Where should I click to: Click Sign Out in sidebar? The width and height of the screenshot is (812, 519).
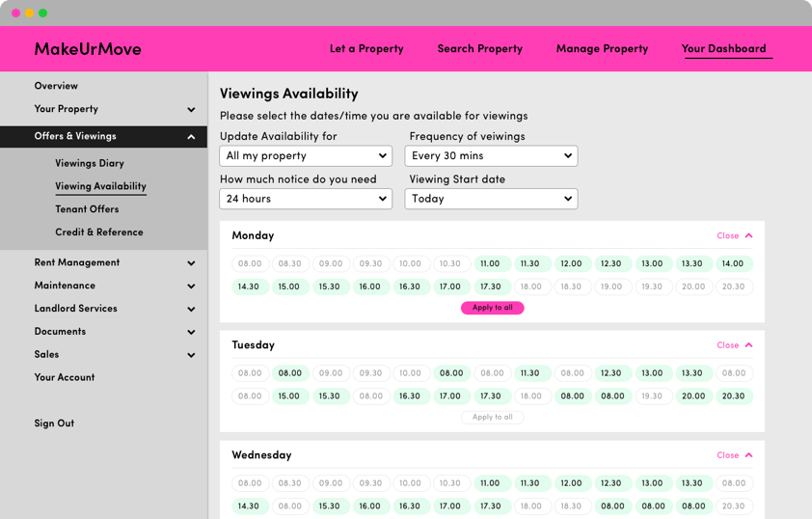point(54,423)
